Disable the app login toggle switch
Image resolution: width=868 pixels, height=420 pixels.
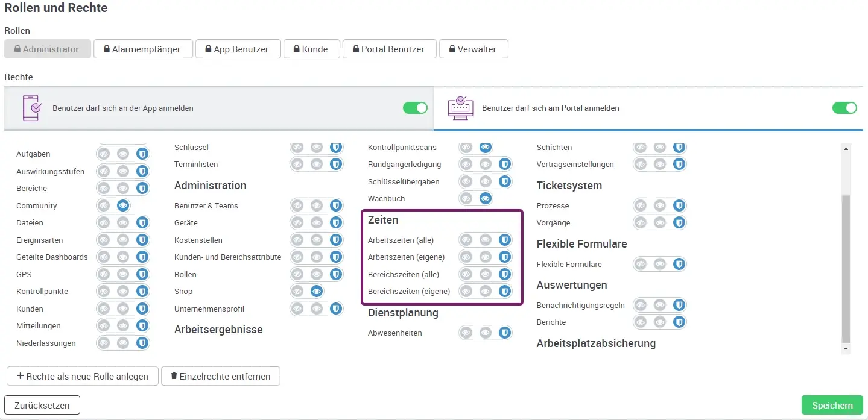415,108
